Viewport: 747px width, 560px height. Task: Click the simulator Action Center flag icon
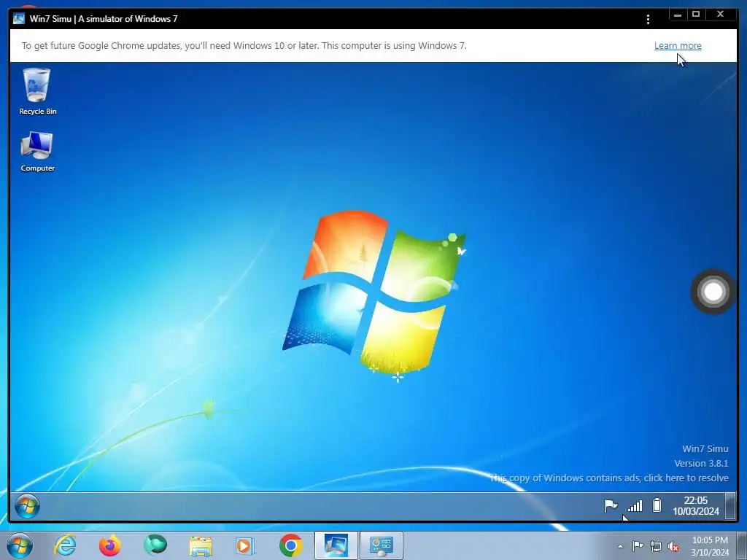pyautogui.click(x=611, y=505)
